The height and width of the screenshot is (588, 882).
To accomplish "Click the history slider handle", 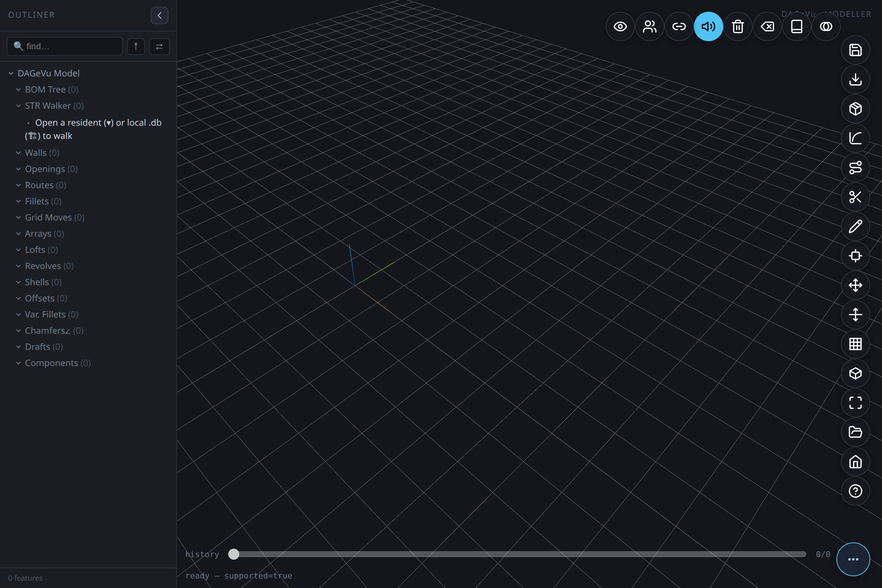I will 234,554.
